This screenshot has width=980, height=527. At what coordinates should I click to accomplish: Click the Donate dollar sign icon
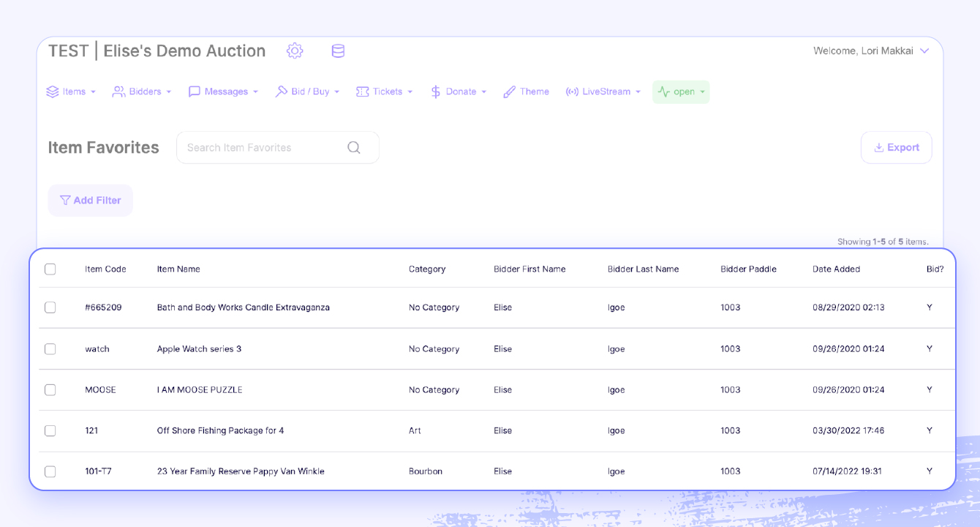tap(436, 91)
